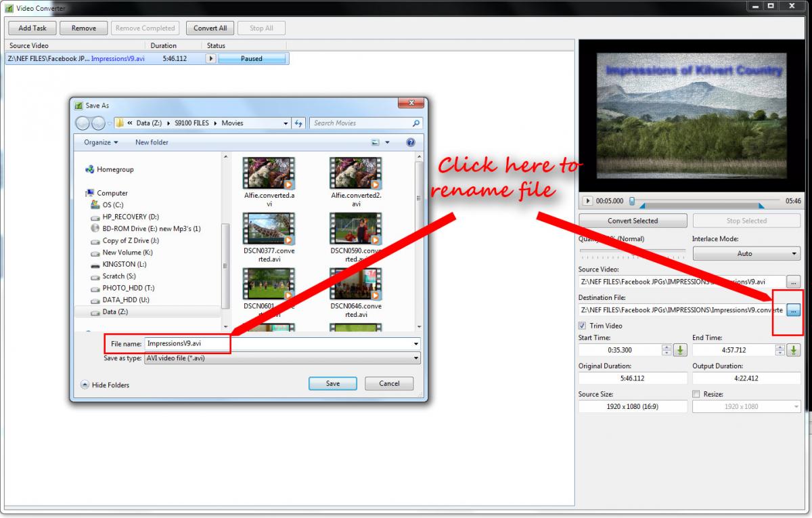Browse for Source Video with ellipsis button
812x518 pixels.
click(794, 282)
